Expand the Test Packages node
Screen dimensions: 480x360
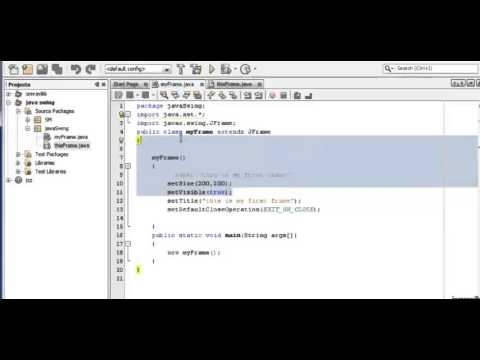[18, 154]
